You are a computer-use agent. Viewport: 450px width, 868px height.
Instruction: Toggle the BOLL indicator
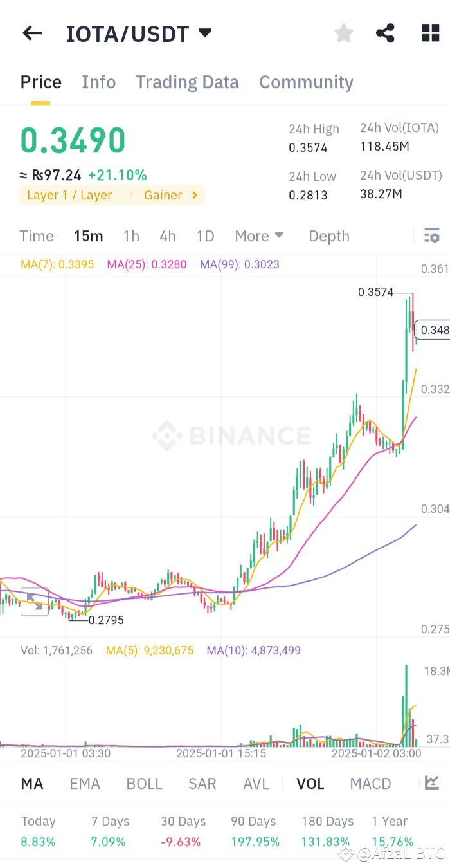click(x=144, y=783)
